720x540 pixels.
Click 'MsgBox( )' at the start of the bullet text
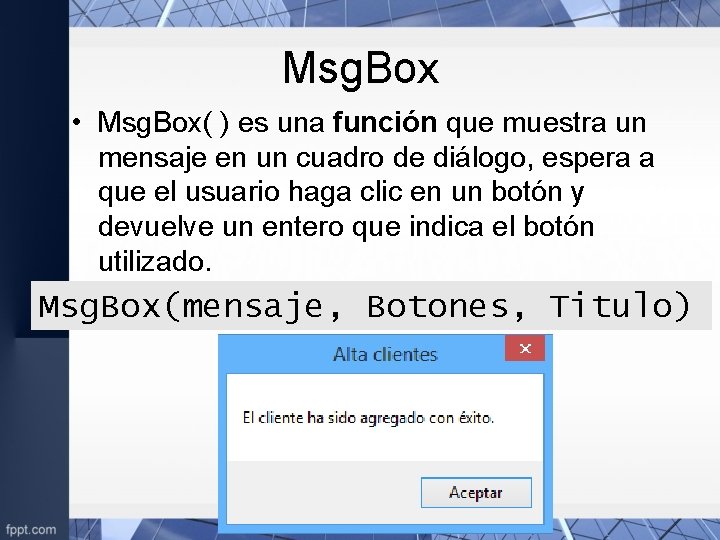coord(163,123)
